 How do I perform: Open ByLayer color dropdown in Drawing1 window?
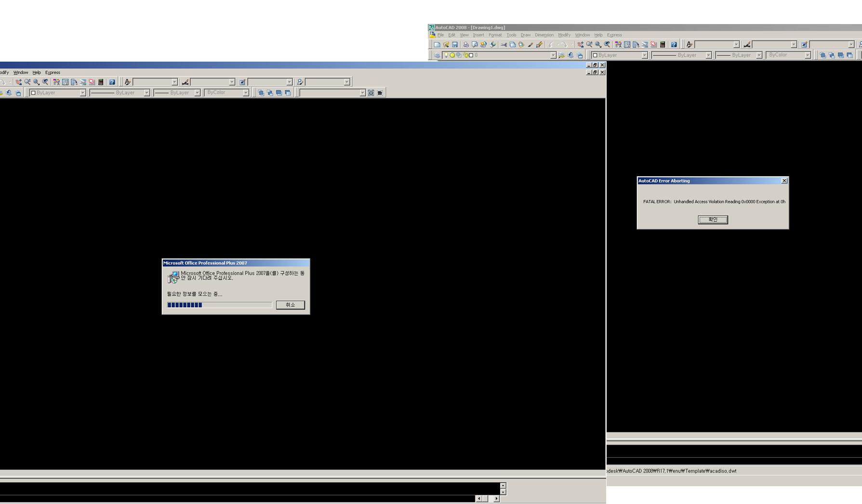(x=645, y=55)
